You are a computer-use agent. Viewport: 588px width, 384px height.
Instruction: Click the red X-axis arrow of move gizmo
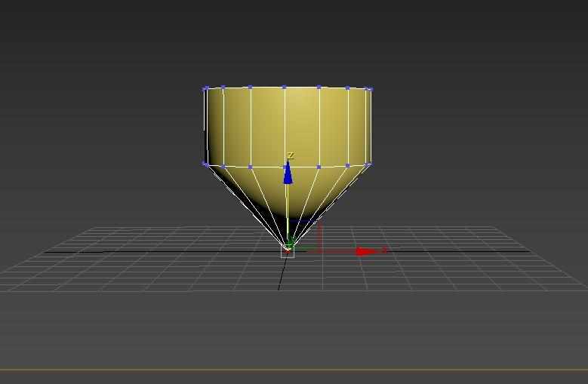click(x=365, y=250)
